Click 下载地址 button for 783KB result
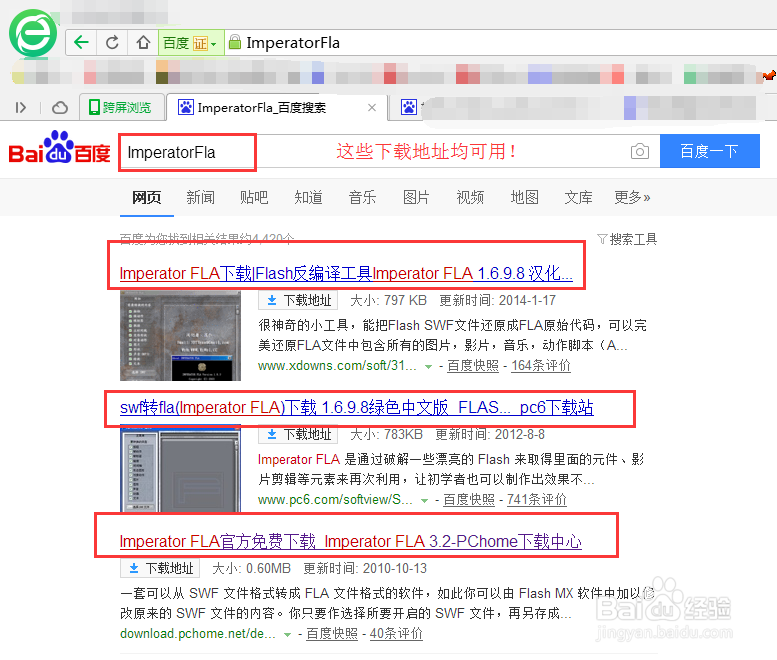 298,435
